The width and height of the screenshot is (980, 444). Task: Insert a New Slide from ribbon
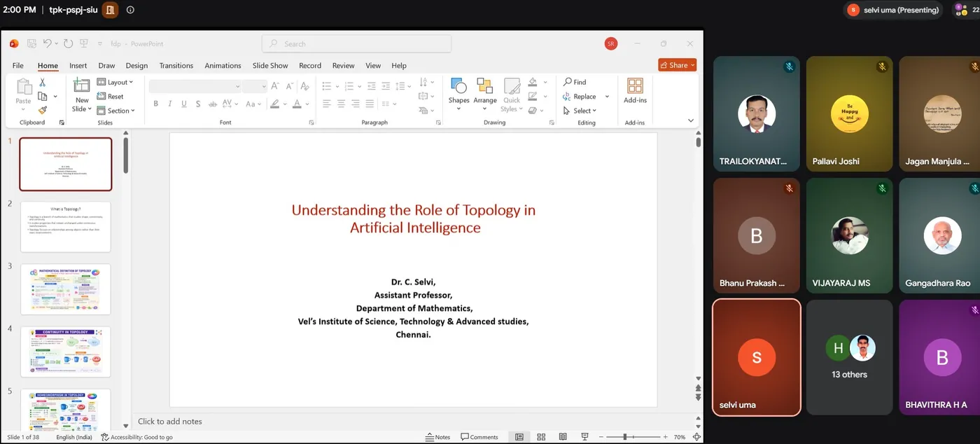pyautogui.click(x=82, y=95)
